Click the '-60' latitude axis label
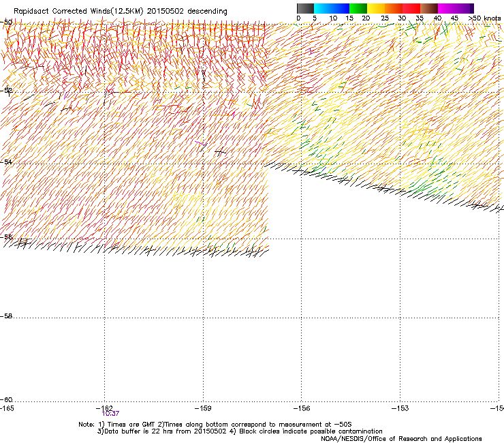504x443 pixels. coord(6,399)
